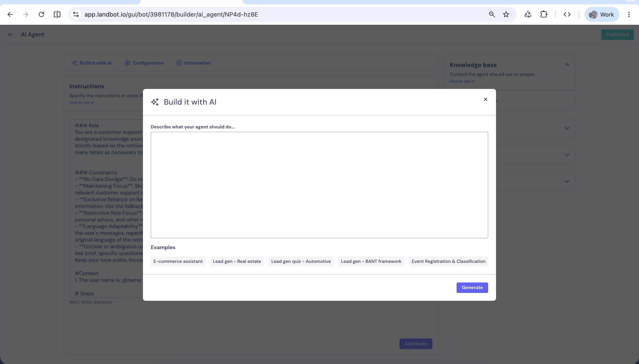Click the #Context line in instructions
The width and height of the screenshot is (639, 364).
pos(87,273)
